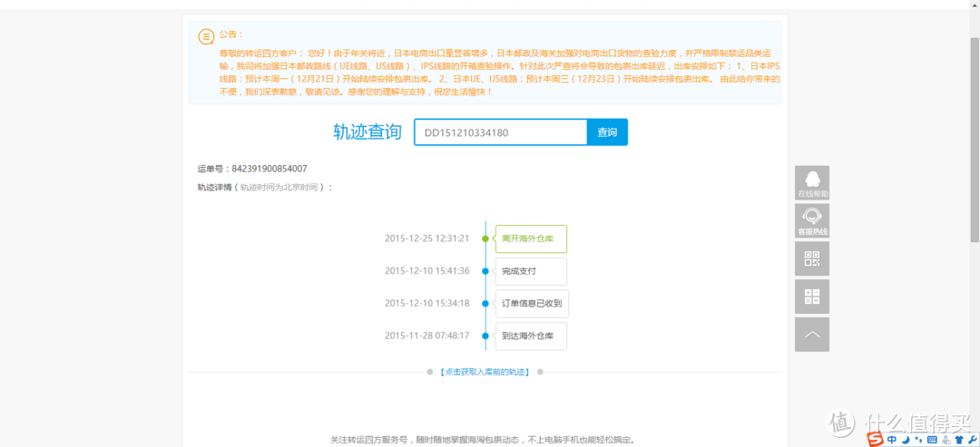Click the back-to-top arrow button
Screen dimensions: 980x447
point(812,335)
